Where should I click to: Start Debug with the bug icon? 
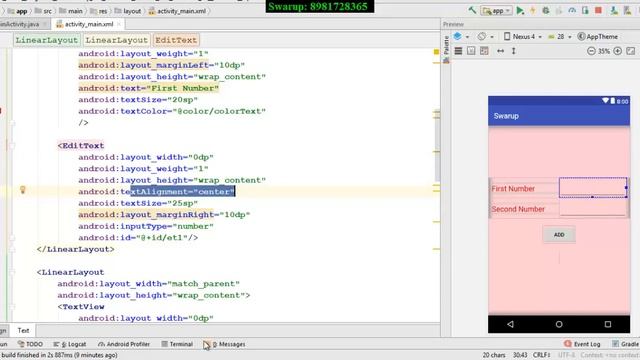(x=546, y=11)
